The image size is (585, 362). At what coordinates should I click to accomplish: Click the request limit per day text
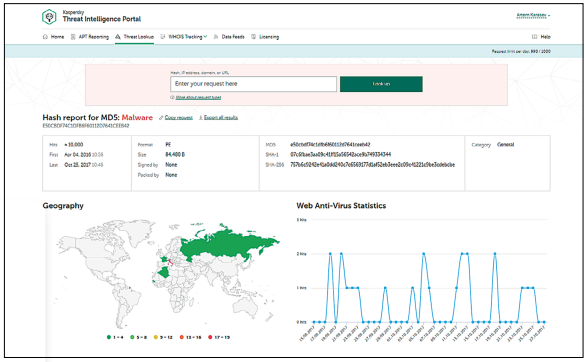[x=521, y=51]
